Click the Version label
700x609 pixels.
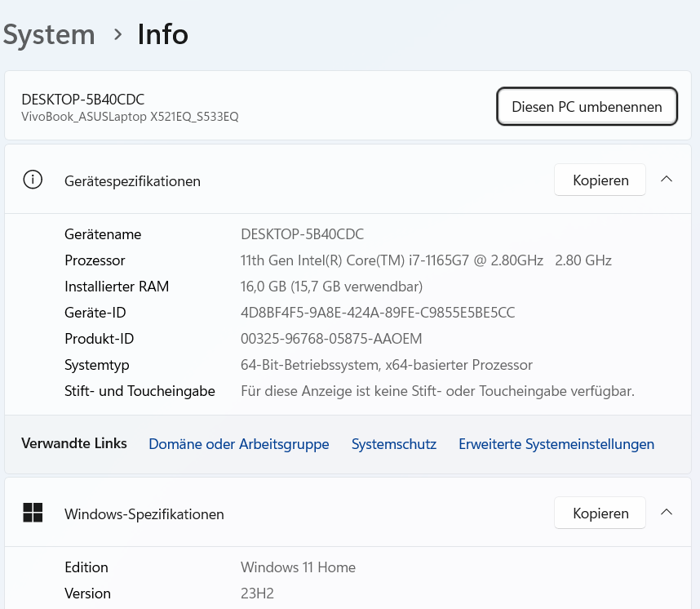(x=87, y=593)
